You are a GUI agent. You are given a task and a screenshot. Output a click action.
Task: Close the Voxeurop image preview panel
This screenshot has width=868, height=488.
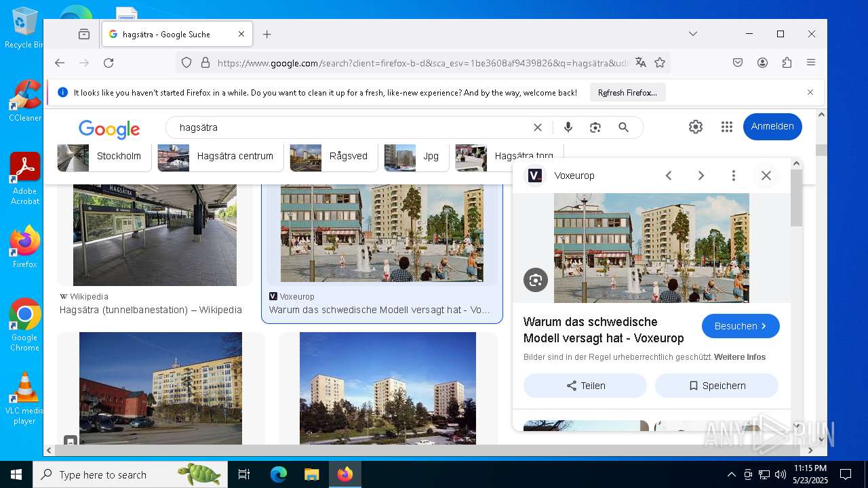[x=766, y=176]
